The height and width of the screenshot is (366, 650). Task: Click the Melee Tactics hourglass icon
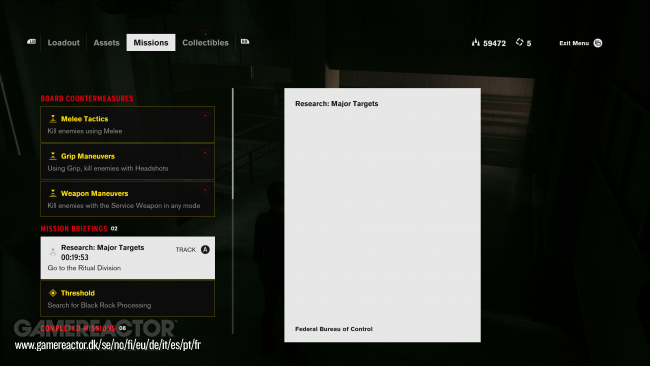(x=53, y=119)
